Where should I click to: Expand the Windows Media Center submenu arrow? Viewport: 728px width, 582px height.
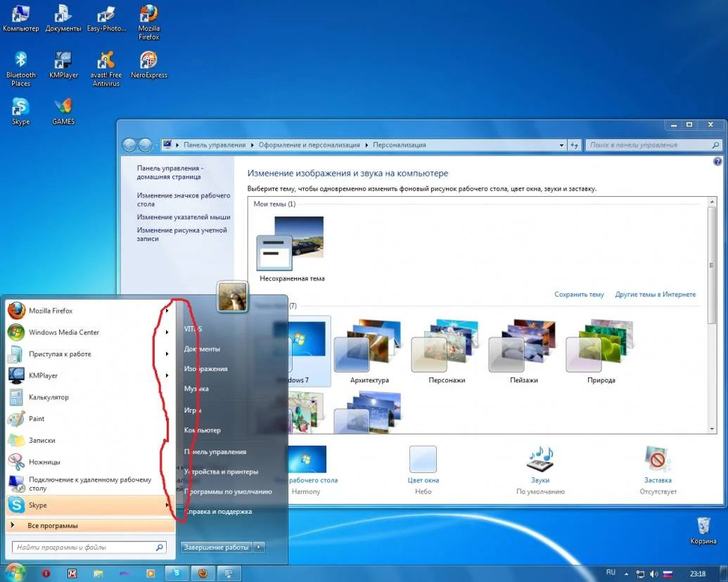167,332
